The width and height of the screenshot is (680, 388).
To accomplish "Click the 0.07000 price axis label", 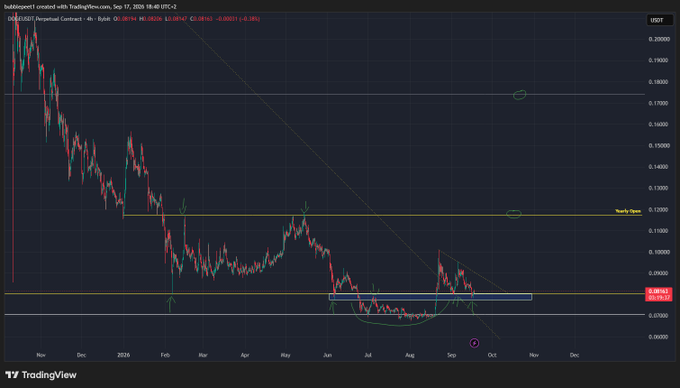I will click(659, 316).
